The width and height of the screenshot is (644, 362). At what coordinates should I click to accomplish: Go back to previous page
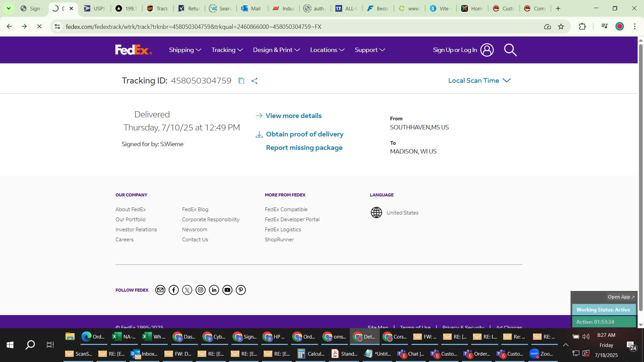pyautogui.click(x=9, y=26)
